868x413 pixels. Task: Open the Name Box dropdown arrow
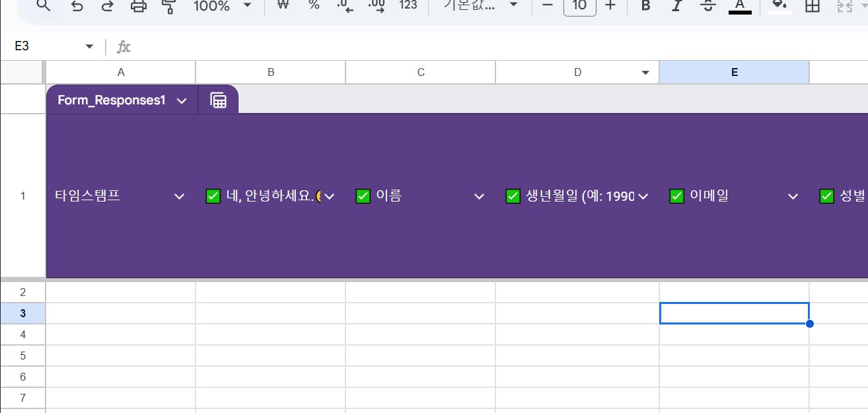point(89,46)
